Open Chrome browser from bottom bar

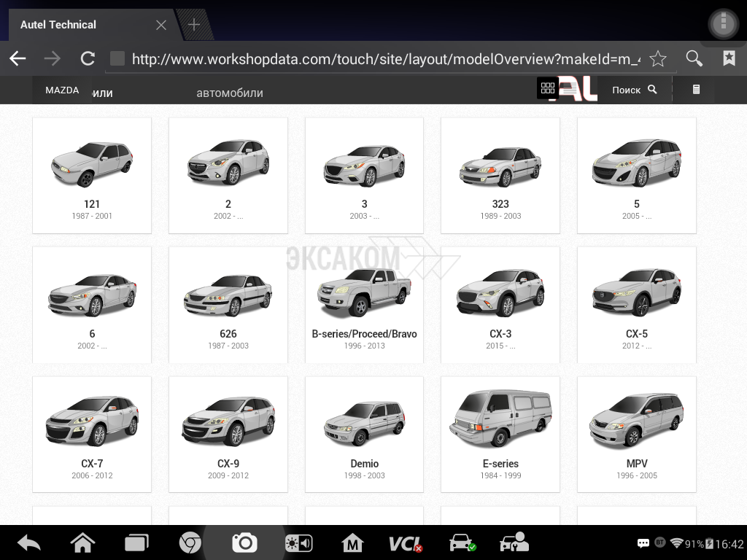coord(190,543)
